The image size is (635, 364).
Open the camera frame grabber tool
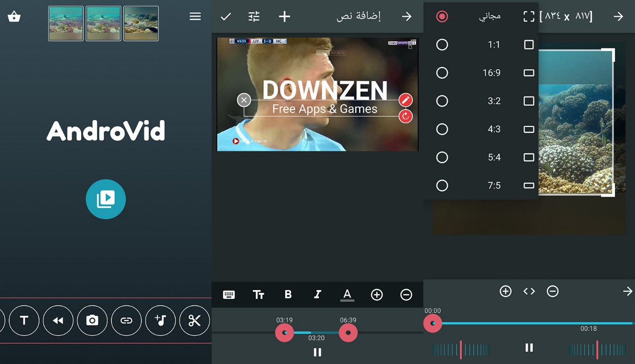(92, 320)
